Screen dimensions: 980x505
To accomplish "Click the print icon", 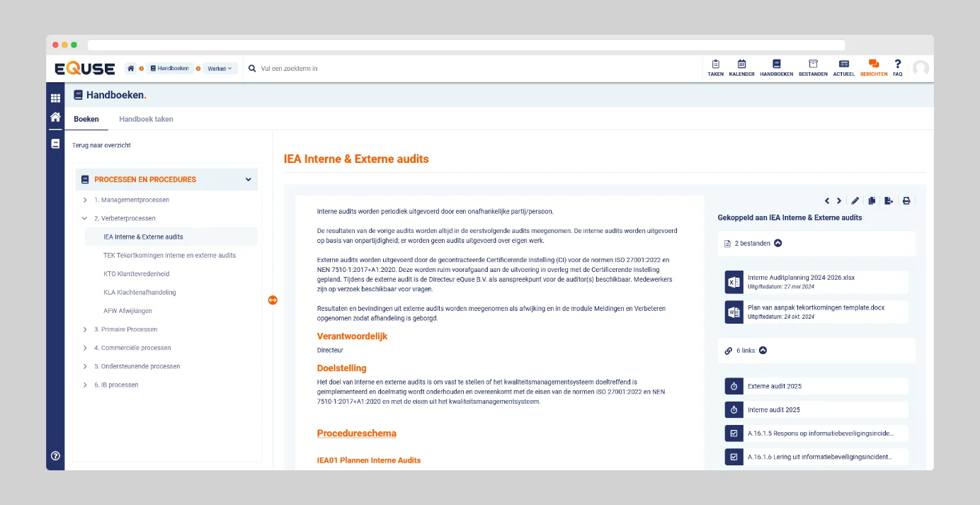I will (x=906, y=201).
